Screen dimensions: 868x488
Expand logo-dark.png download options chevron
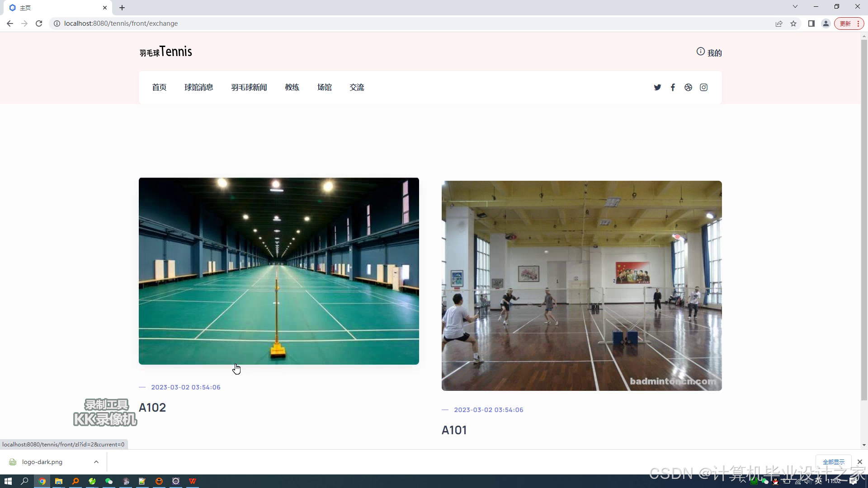(96, 462)
